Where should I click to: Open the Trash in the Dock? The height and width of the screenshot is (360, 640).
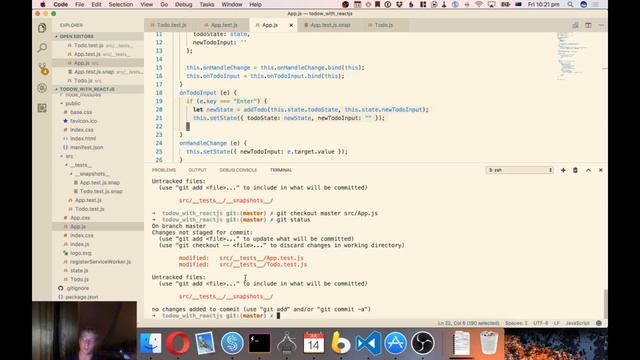[489, 343]
